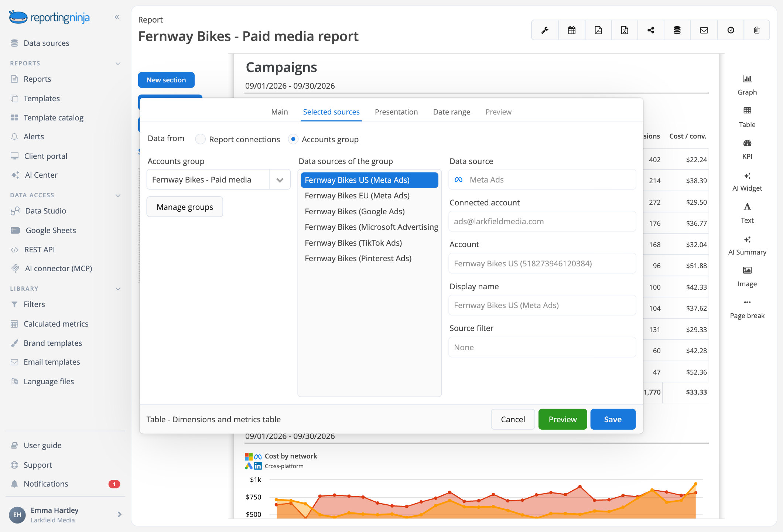Click the email envelope toolbar icon
The image size is (783, 532).
(704, 30)
